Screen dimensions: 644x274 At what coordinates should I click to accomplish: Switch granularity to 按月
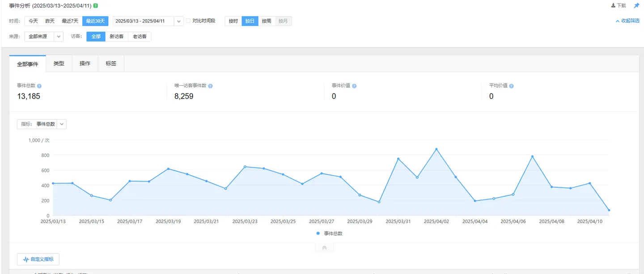pos(284,21)
